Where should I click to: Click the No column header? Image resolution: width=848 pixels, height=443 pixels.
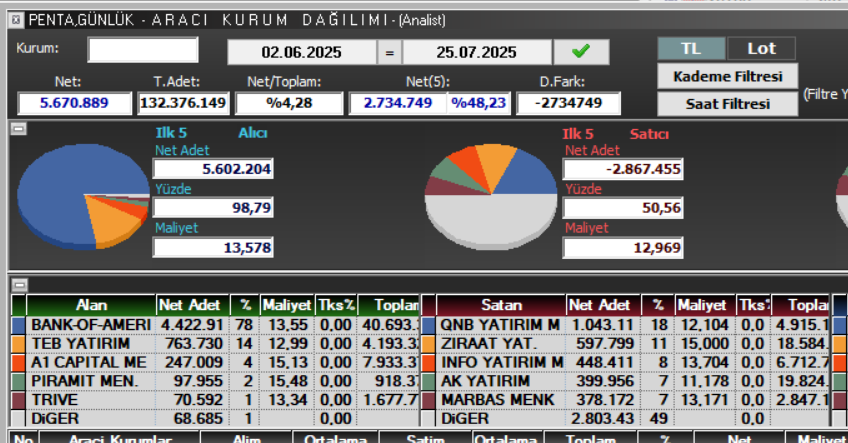[x=24, y=438]
